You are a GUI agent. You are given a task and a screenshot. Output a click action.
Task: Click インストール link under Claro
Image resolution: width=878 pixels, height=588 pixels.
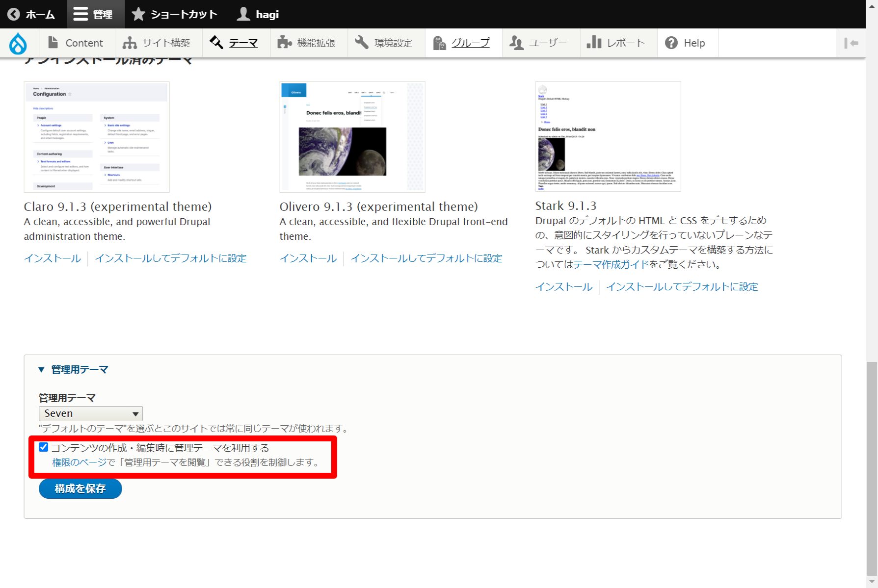[x=53, y=258]
